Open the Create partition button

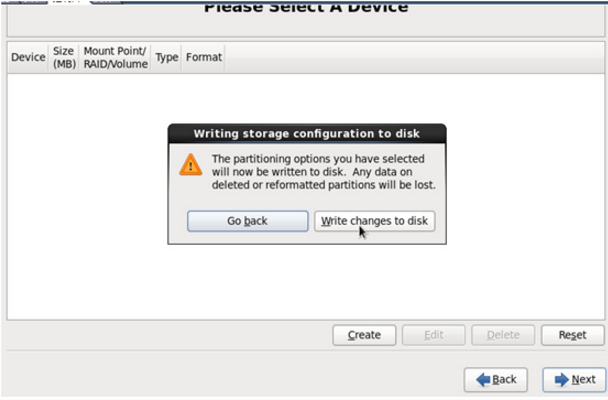(x=364, y=335)
